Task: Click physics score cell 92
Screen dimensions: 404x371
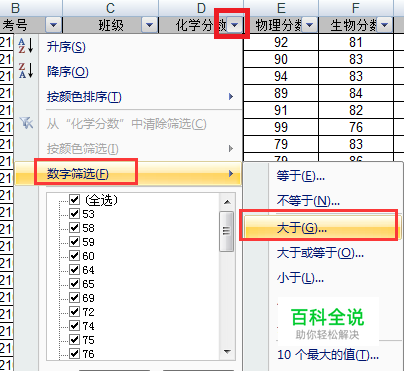Action: 281,42
